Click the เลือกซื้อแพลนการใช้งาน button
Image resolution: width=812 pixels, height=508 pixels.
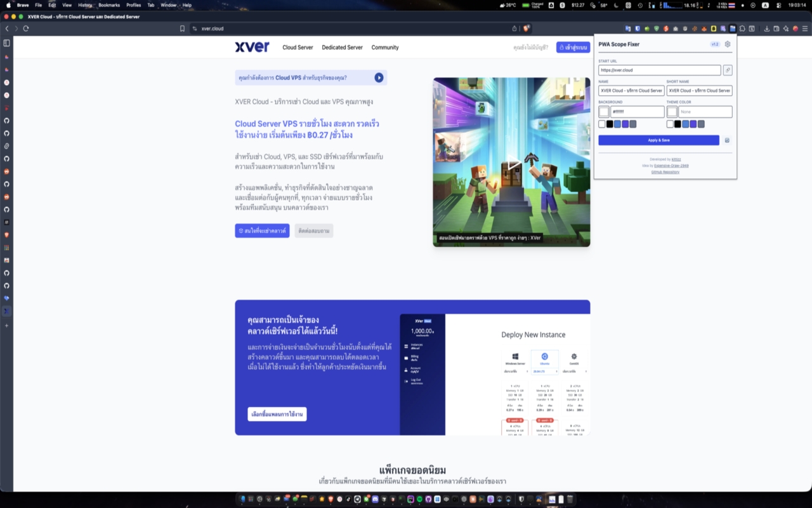(277, 414)
